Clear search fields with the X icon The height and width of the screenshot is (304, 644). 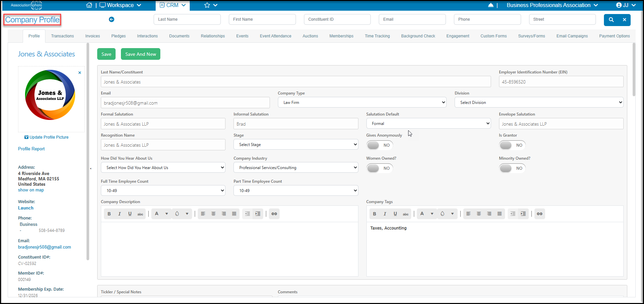[x=624, y=20]
